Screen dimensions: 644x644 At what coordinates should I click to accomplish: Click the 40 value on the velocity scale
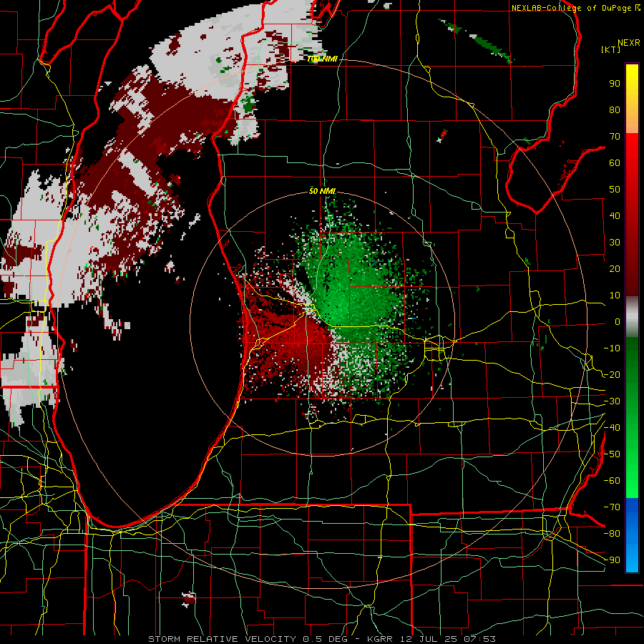pyautogui.click(x=615, y=215)
